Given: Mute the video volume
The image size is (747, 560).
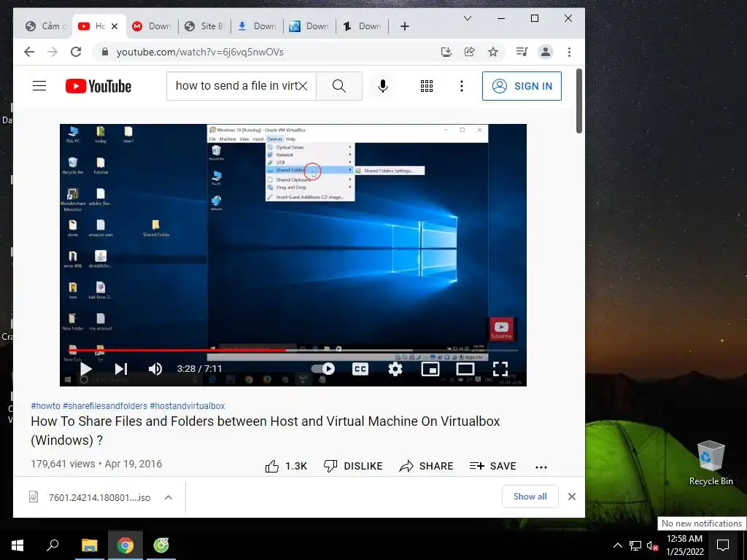Looking at the screenshot, I should coord(155,368).
